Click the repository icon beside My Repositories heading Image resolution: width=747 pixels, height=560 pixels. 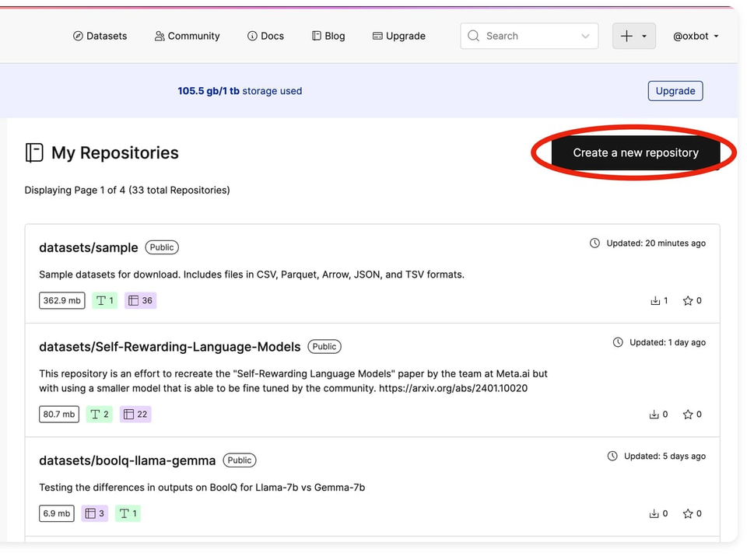34,152
